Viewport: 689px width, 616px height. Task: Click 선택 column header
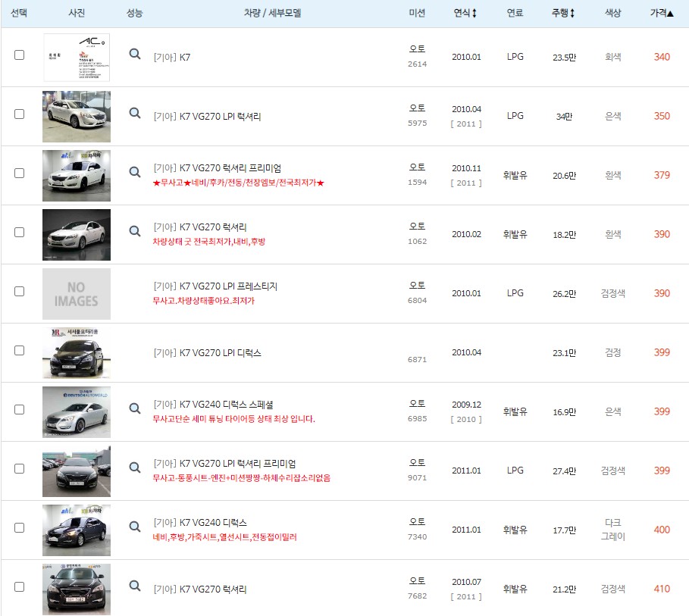tap(19, 13)
